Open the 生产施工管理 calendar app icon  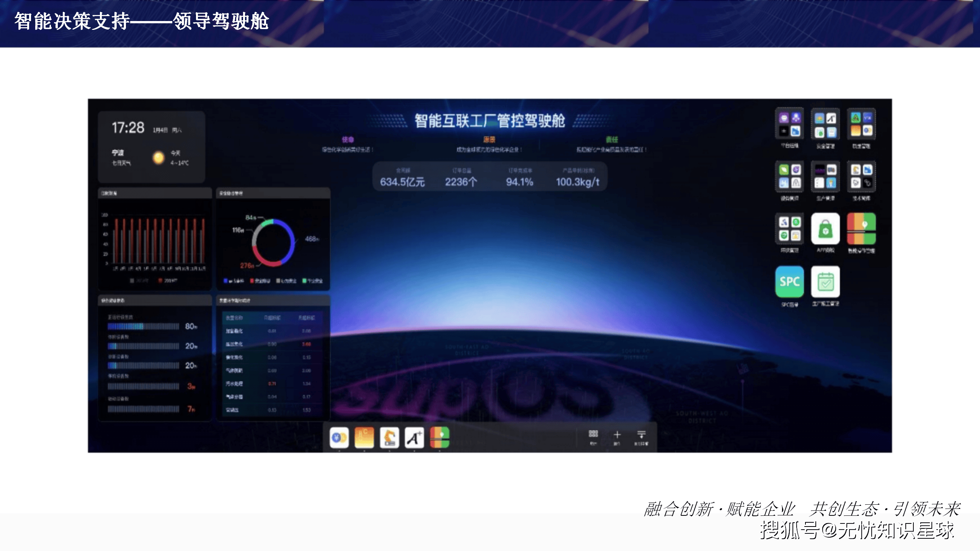pyautogui.click(x=825, y=282)
